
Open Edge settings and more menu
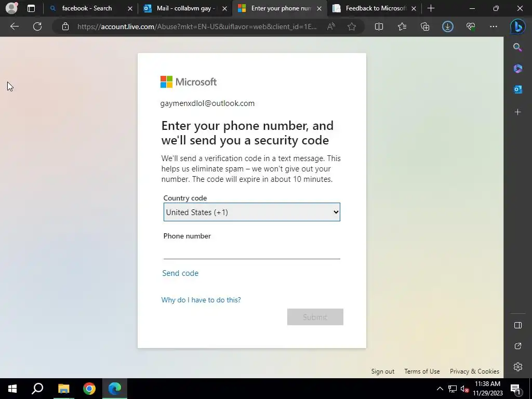494,26
